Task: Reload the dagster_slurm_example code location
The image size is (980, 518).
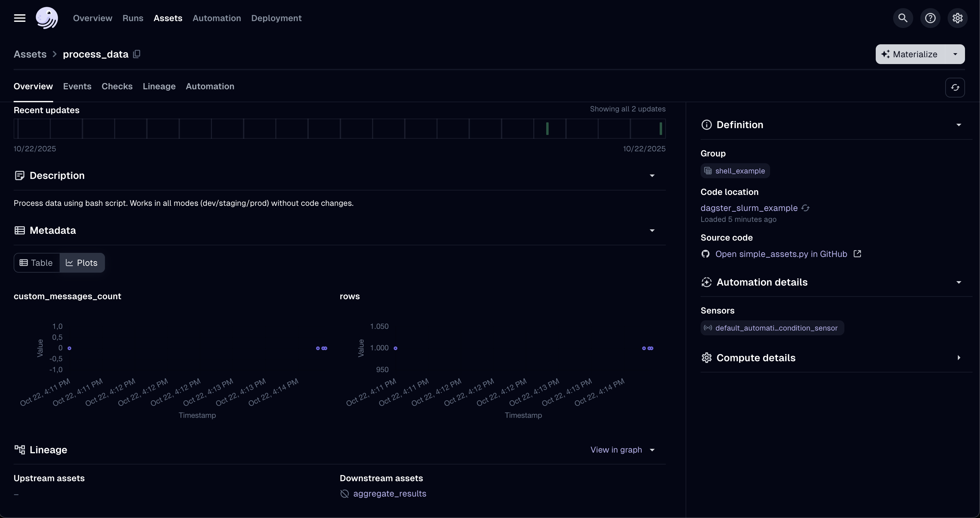Action: 806,208
